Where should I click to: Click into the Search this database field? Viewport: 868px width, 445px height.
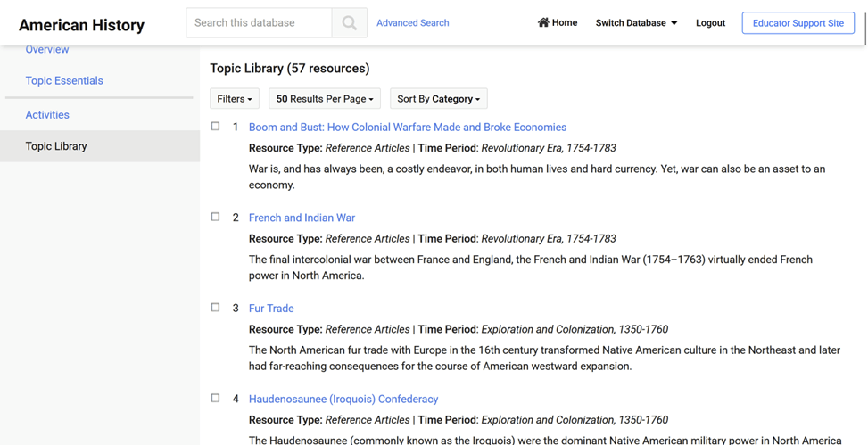point(259,23)
